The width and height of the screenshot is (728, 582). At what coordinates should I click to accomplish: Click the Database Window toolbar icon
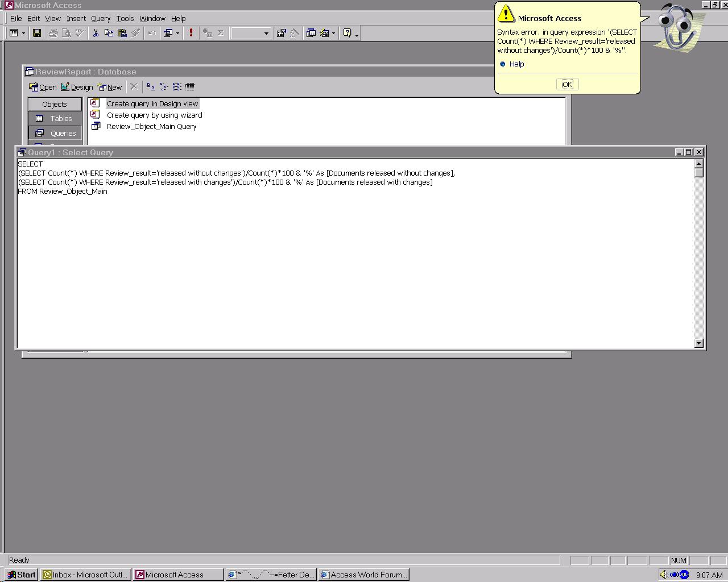coord(311,33)
